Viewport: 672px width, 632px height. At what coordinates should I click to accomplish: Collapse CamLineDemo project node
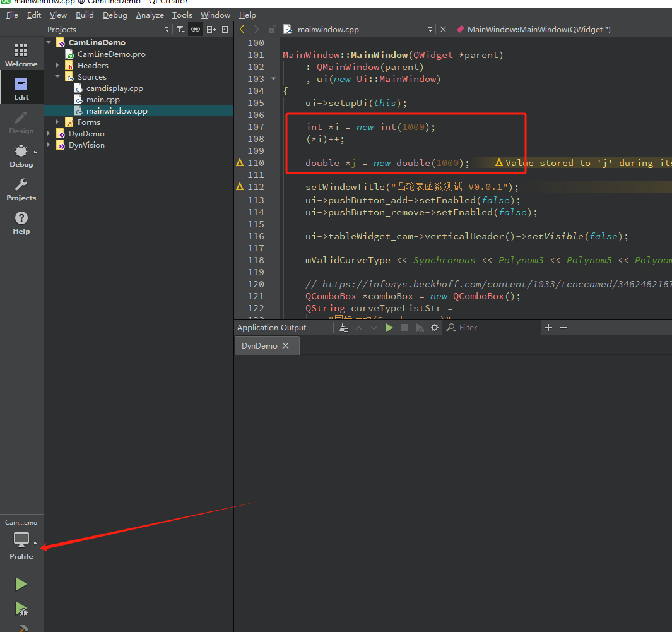49,42
